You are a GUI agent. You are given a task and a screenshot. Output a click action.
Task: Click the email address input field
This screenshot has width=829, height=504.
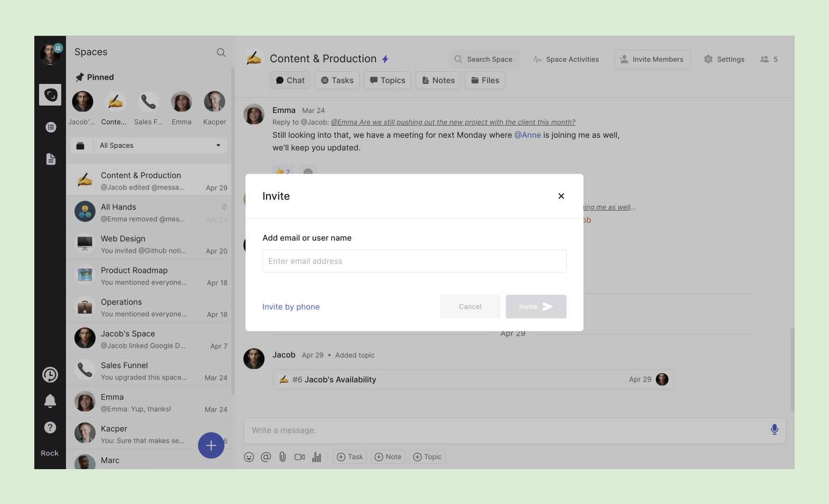(x=414, y=261)
